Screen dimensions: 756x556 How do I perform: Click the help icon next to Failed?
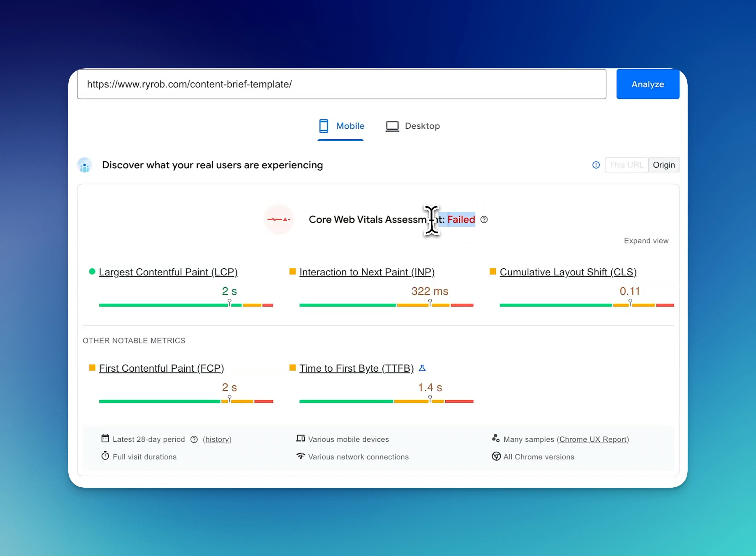484,220
